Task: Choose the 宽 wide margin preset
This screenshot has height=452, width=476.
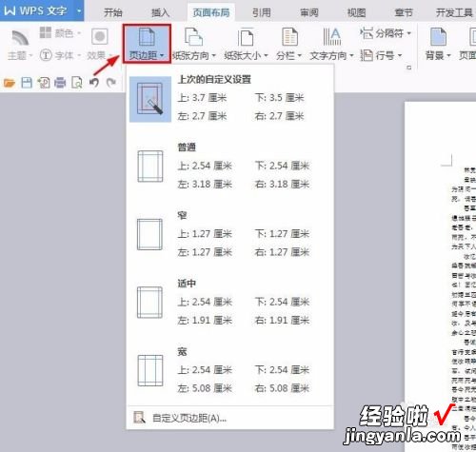Action: [229, 370]
